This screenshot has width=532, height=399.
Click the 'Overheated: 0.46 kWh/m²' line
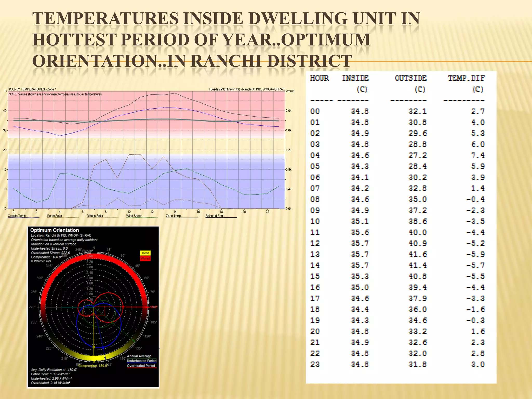(x=51, y=383)
